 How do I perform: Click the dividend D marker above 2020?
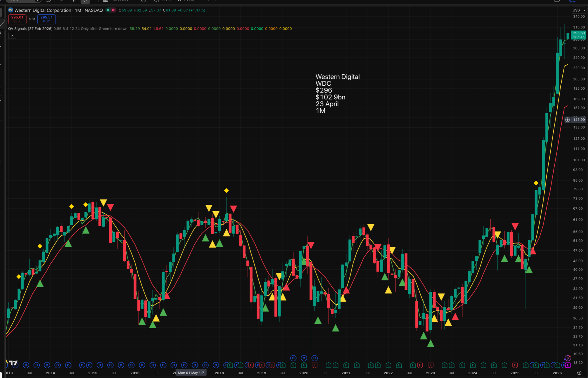304,358
